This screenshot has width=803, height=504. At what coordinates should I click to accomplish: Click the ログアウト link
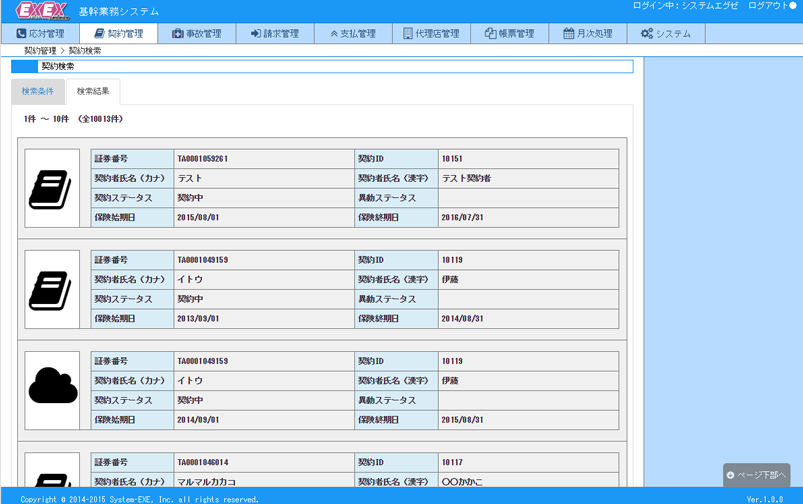(771, 6)
